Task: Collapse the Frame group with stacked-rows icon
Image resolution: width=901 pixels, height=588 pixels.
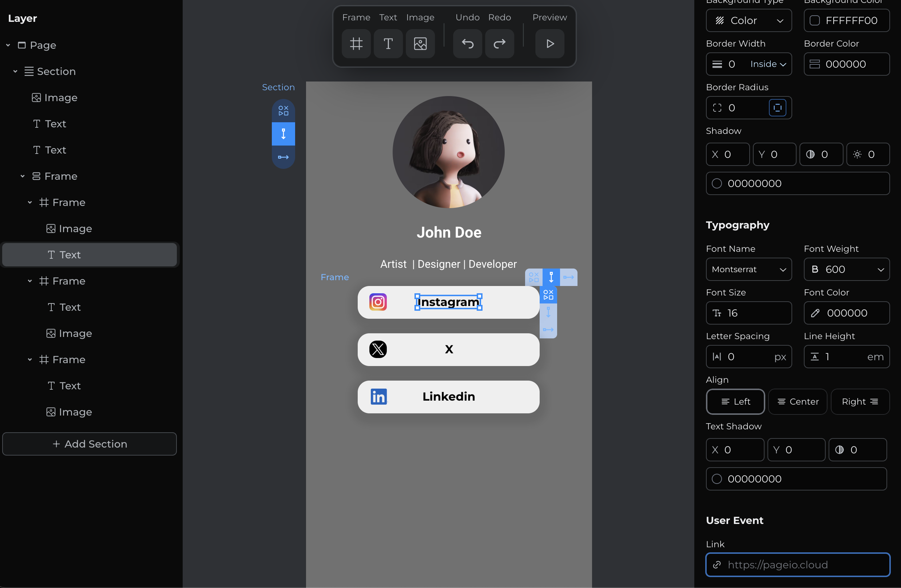Action: click(22, 176)
